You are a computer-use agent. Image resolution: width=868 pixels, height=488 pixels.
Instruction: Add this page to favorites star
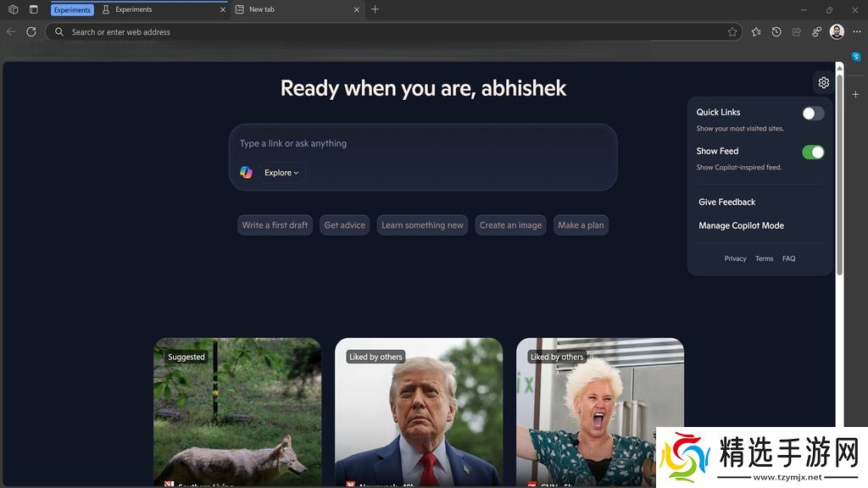click(x=732, y=32)
